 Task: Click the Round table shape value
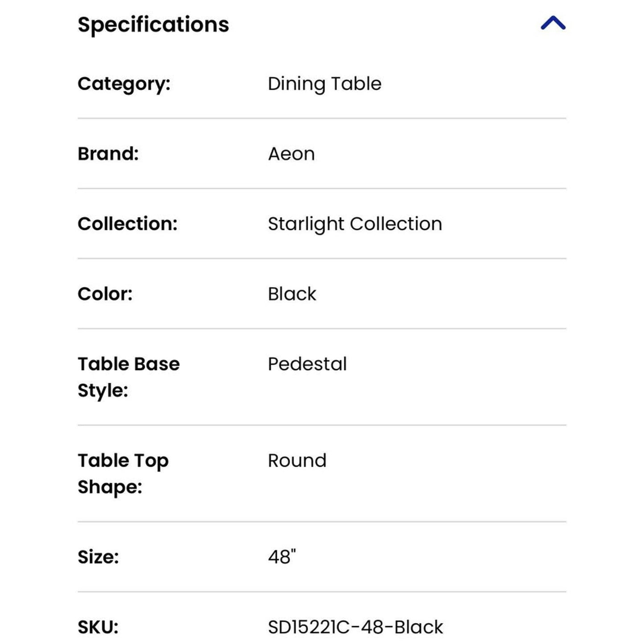point(297,460)
